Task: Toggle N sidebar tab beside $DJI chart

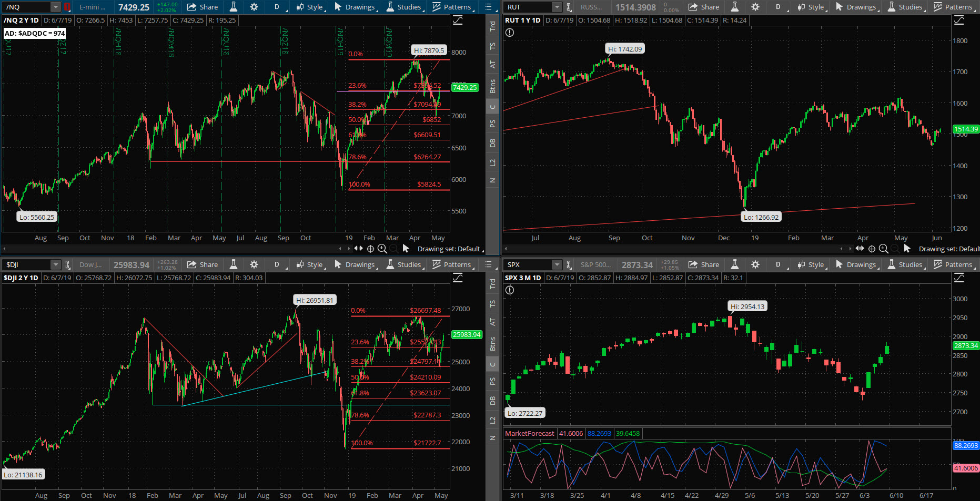Action: pyautogui.click(x=492, y=437)
